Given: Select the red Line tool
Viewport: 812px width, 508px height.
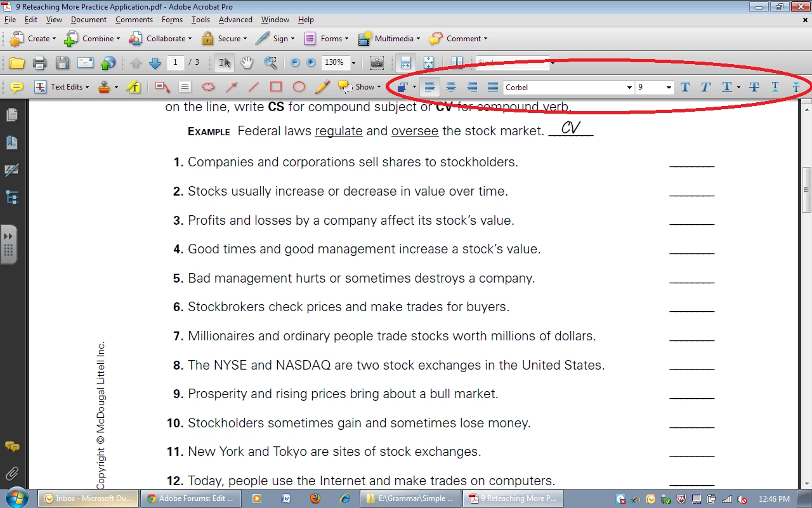Looking at the screenshot, I should click(254, 87).
